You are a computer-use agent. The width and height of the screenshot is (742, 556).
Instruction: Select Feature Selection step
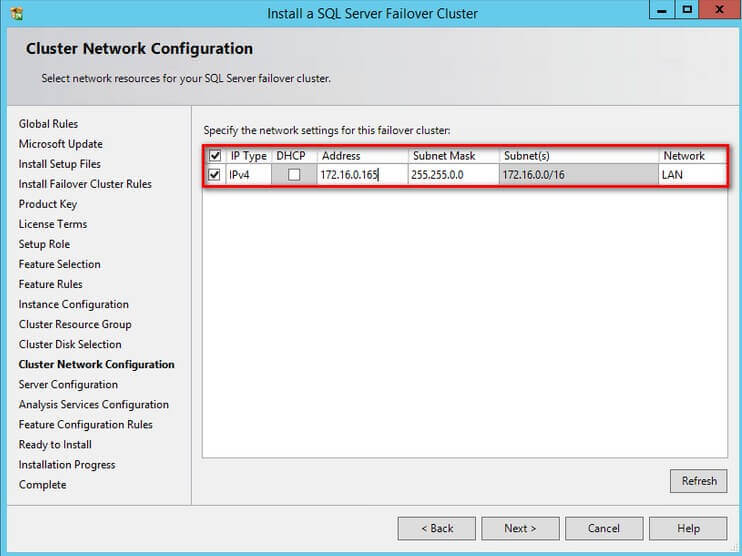coord(59,264)
